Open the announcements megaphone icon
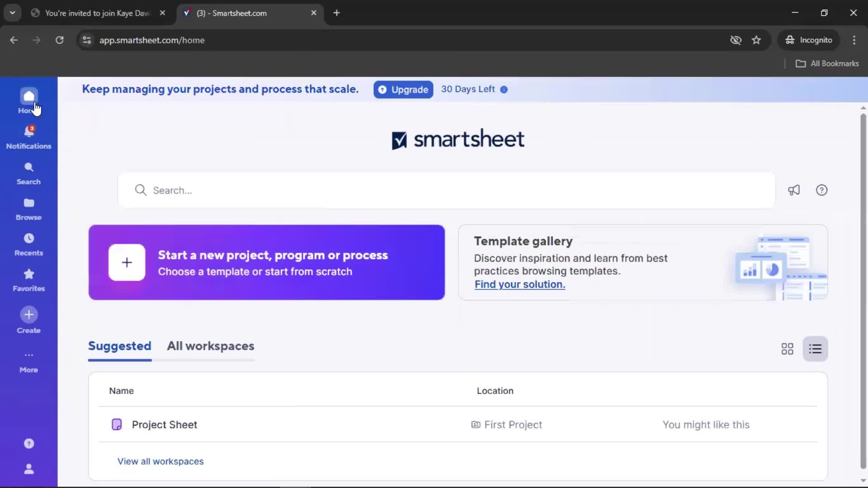 [794, 190]
